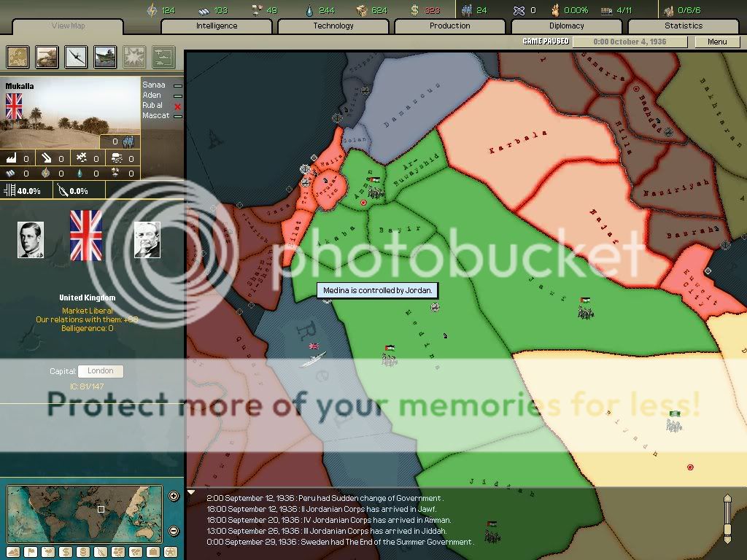The width and height of the screenshot is (747, 560).
Task: Go to neighboring province Aden
Action: (152, 96)
